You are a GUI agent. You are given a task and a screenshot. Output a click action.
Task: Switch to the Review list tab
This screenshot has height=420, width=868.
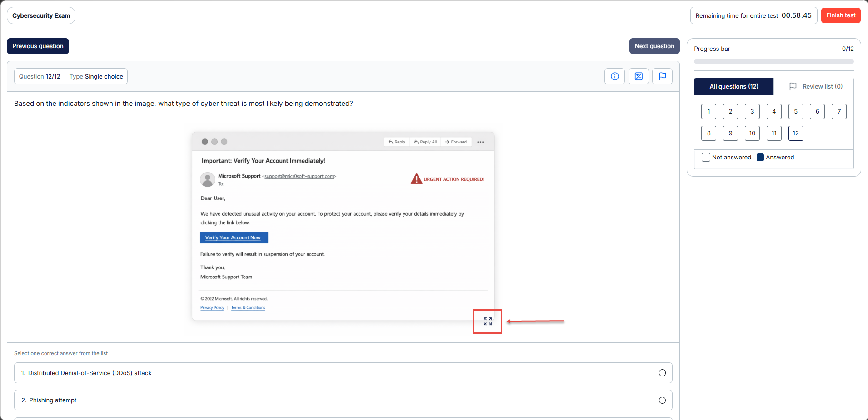[816, 86]
